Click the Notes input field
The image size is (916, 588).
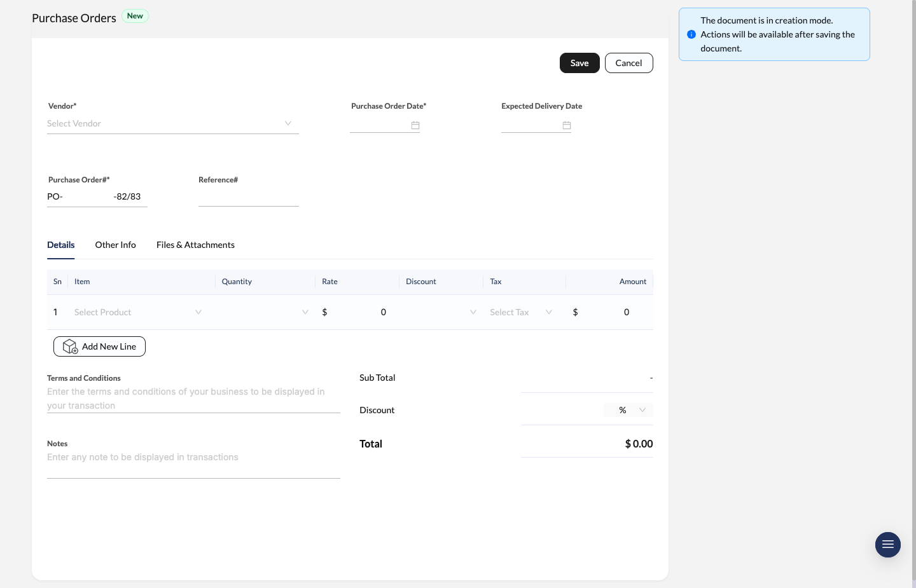[x=193, y=457]
